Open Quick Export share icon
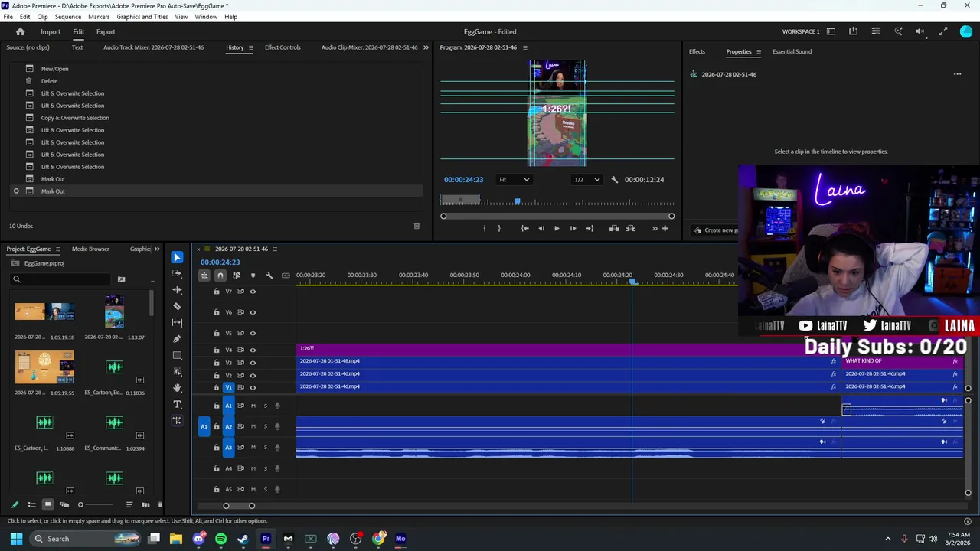The height and width of the screenshot is (551, 980). pyautogui.click(x=853, y=31)
